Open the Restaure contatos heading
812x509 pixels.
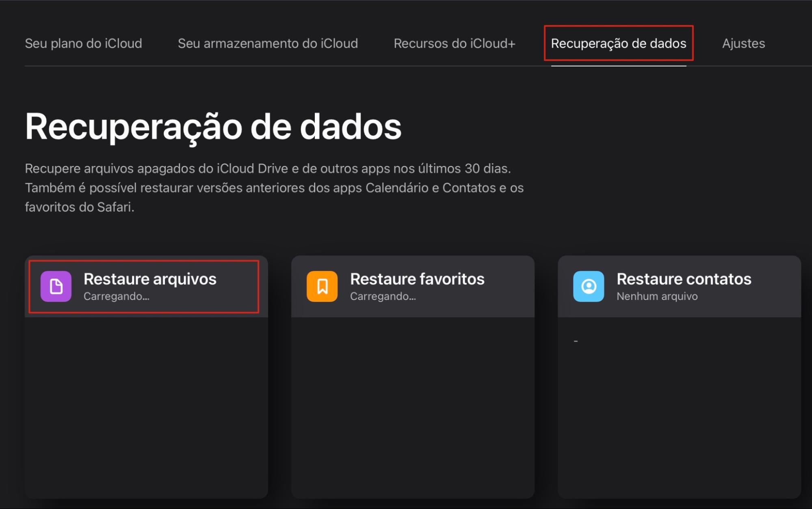tap(684, 279)
